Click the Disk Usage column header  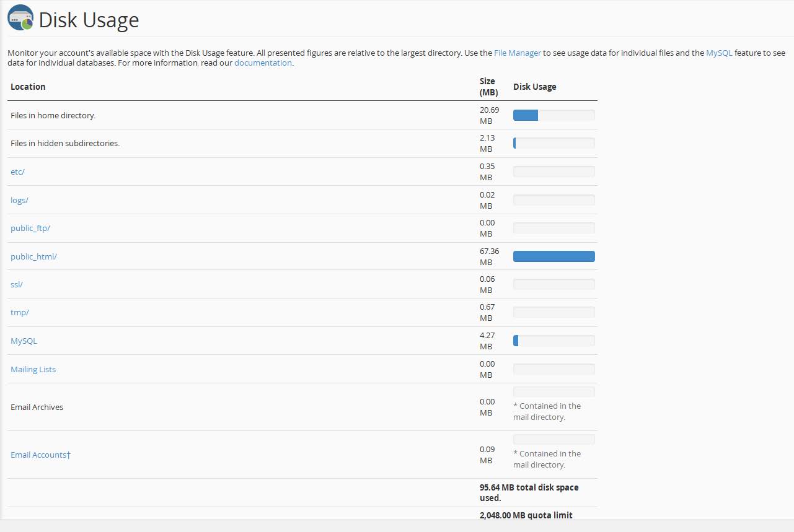(x=534, y=87)
